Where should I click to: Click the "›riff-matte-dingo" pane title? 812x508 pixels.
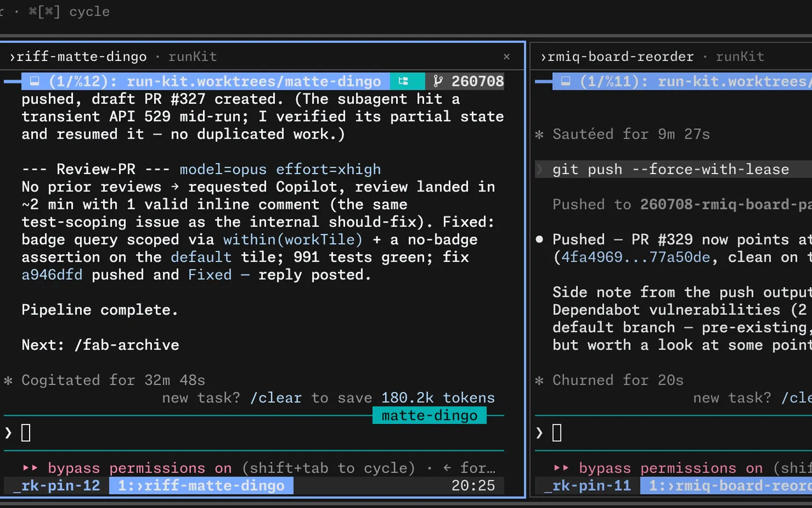coord(78,57)
